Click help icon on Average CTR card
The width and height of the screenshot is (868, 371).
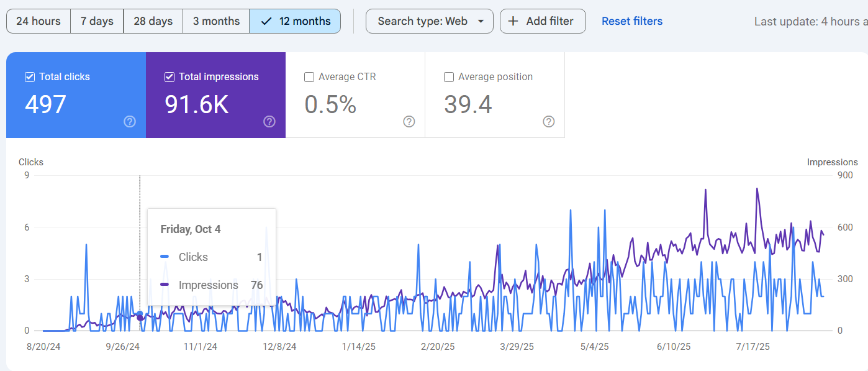click(409, 122)
